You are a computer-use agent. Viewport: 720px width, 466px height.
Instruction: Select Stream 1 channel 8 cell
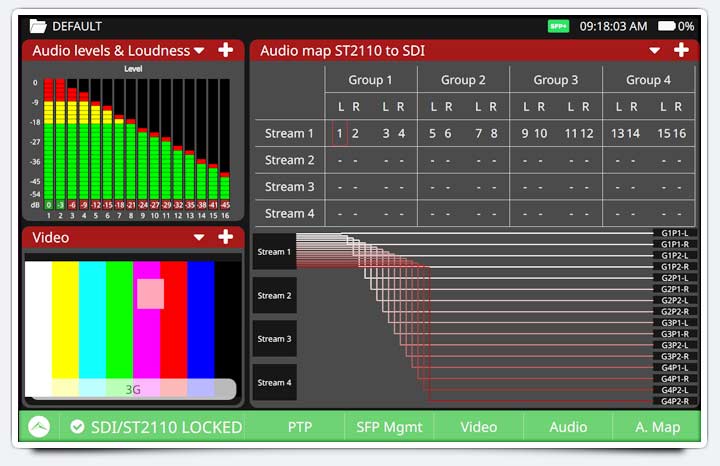coord(494,134)
